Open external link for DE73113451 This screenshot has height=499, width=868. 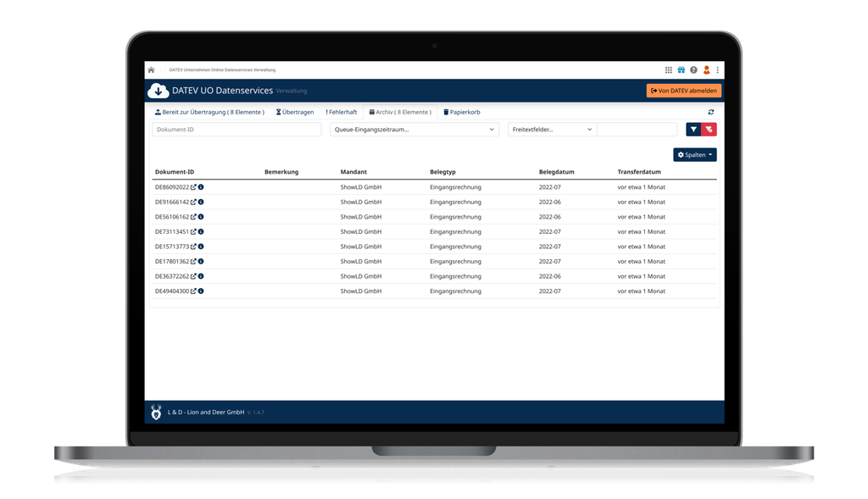pyautogui.click(x=193, y=232)
